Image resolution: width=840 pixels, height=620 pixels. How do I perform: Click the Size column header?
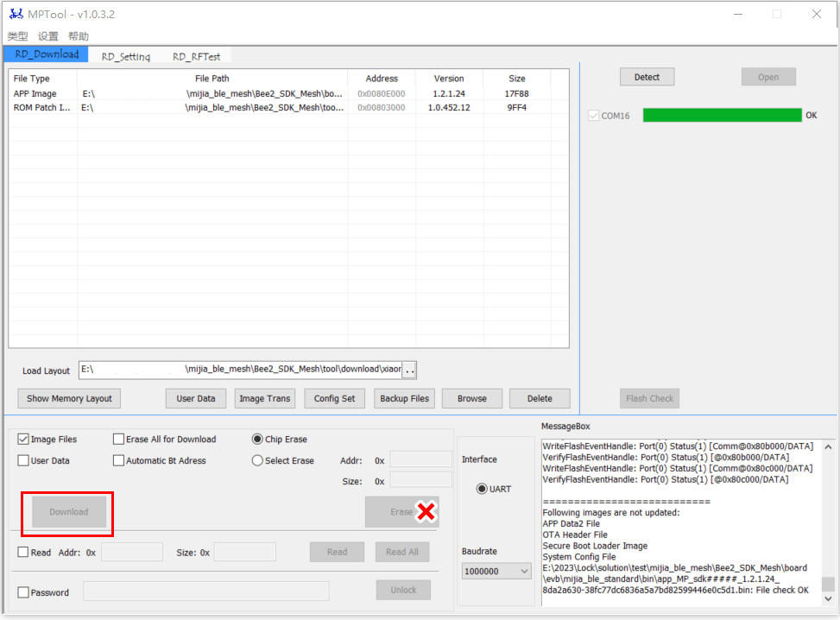[x=516, y=79]
